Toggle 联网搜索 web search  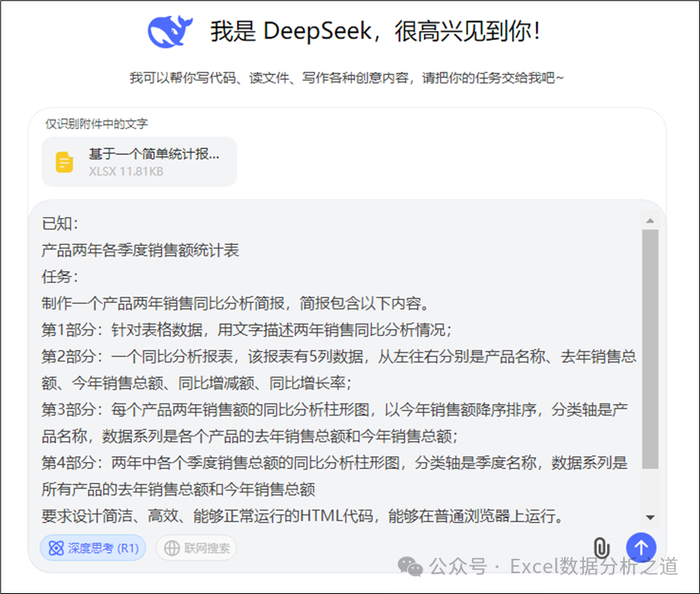pos(196,548)
